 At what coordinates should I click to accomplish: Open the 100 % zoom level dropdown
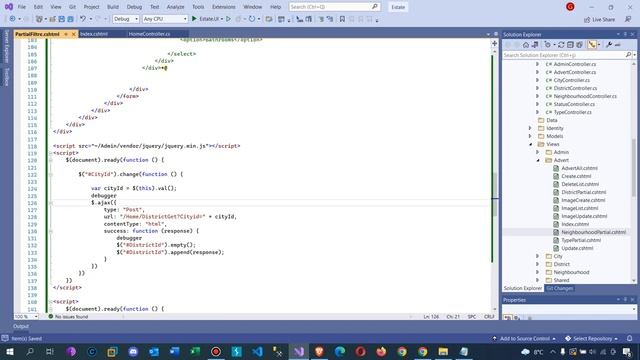26,317
